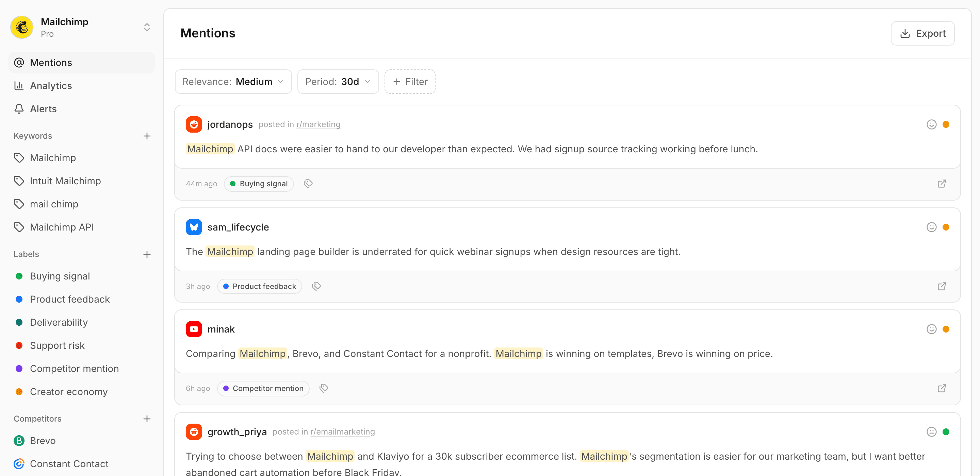980x476 pixels.
Task: Click the 44m ago timestamp
Action: tap(202, 184)
